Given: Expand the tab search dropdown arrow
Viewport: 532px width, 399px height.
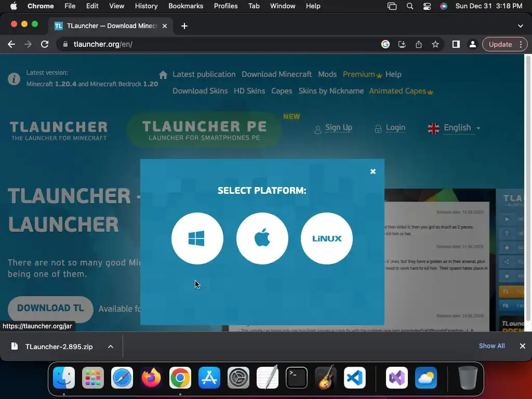Looking at the screenshot, I should click(521, 26).
